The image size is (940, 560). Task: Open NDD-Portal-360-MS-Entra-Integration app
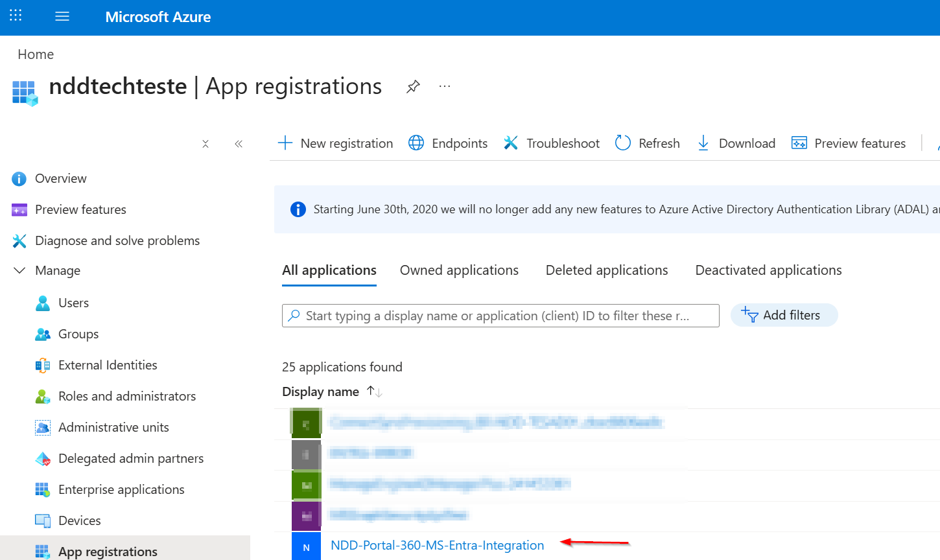[x=437, y=545]
